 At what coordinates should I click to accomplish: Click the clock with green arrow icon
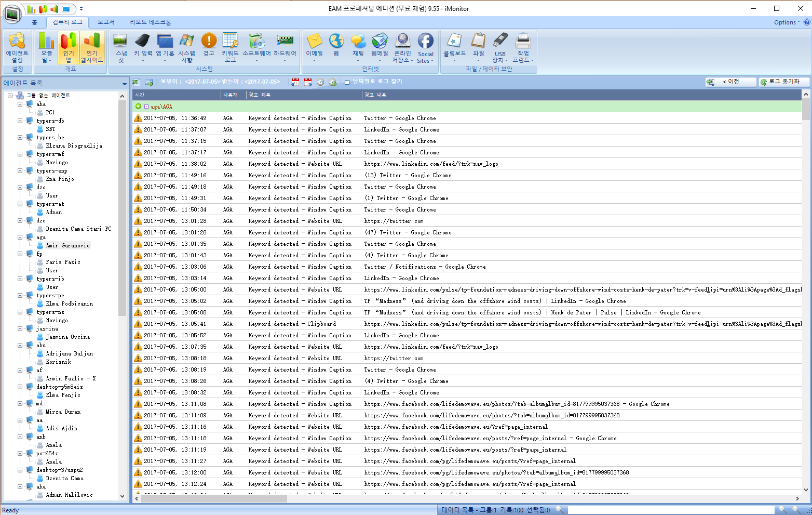tap(333, 82)
